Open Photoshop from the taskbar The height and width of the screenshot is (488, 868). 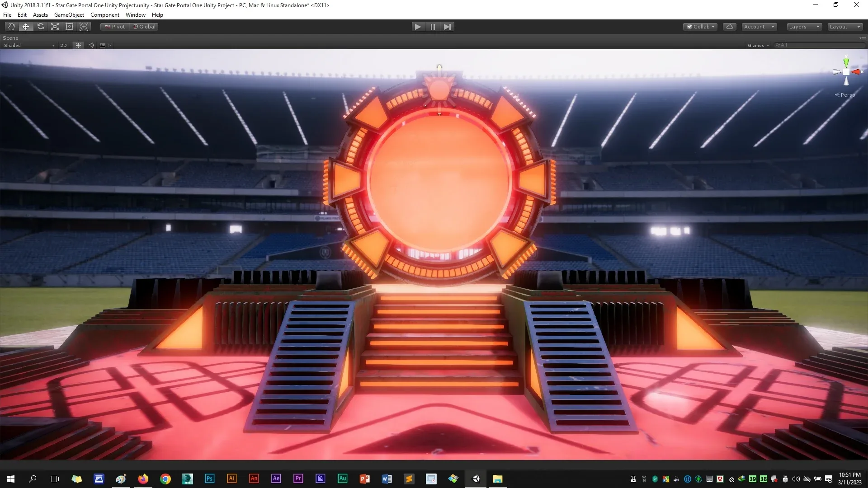click(x=209, y=479)
